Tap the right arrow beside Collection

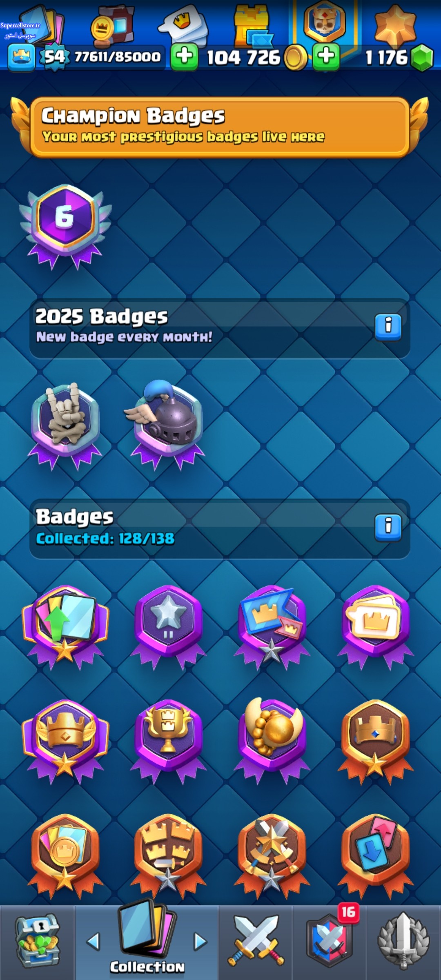click(200, 941)
